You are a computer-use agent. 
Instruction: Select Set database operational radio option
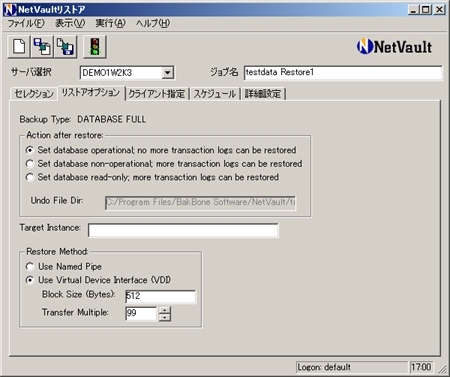[x=30, y=150]
